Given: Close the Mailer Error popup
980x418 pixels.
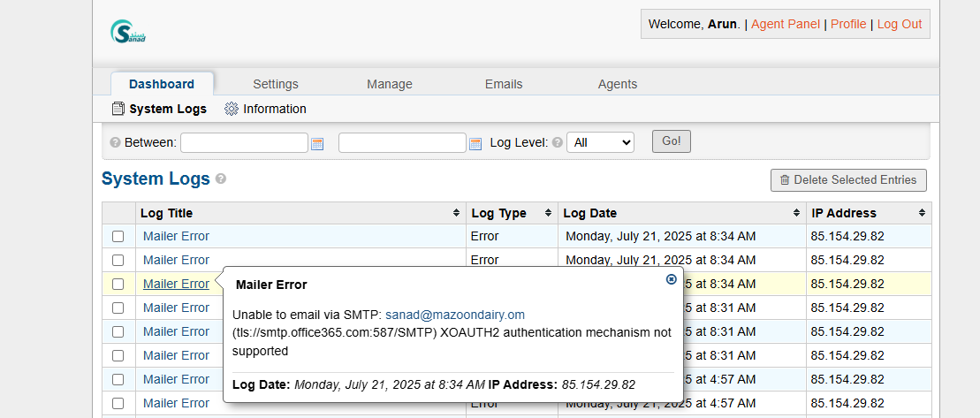Looking at the screenshot, I should [x=671, y=279].
